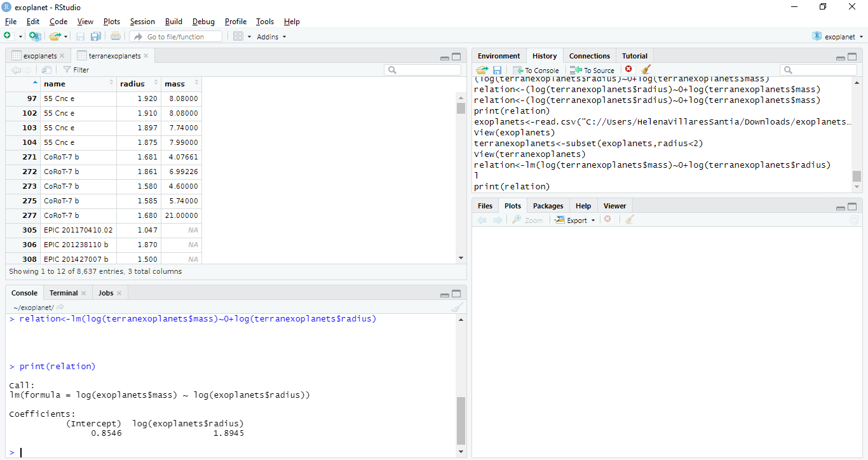Screen dimensions: 868x460
Task: Toggle the Filter button in data viewer
Action: pos(76,70)
